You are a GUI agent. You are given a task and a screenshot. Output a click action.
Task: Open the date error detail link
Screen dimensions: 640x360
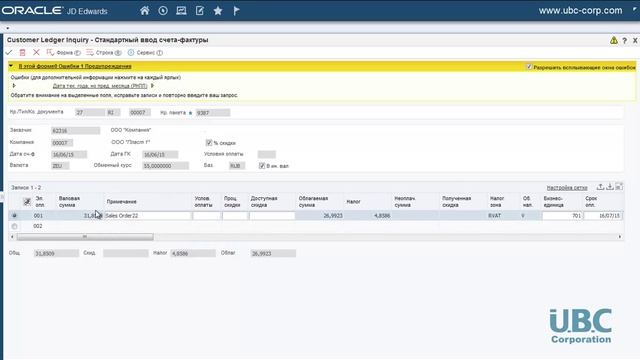pos(100,86)
